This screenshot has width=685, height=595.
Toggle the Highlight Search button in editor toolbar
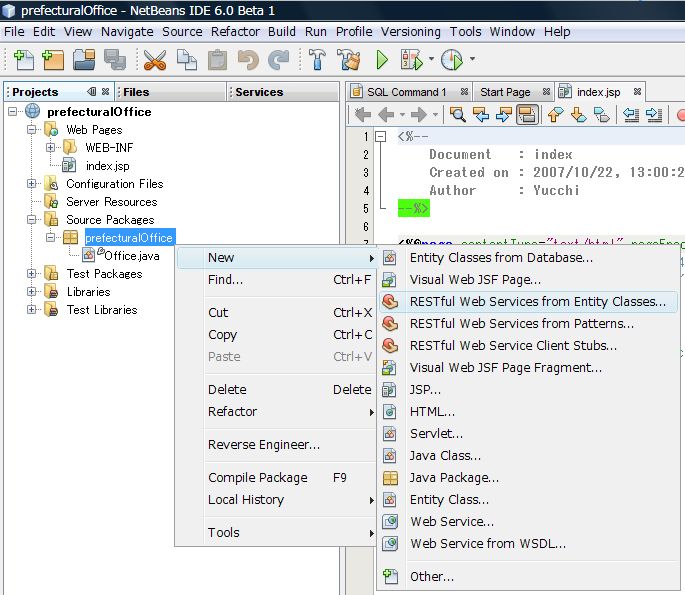[527, 114]
